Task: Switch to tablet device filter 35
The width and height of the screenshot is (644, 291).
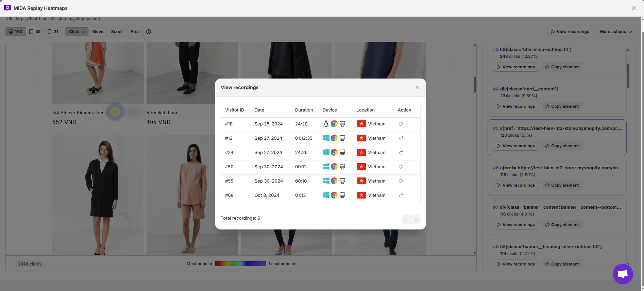Action: pos(35,32)
